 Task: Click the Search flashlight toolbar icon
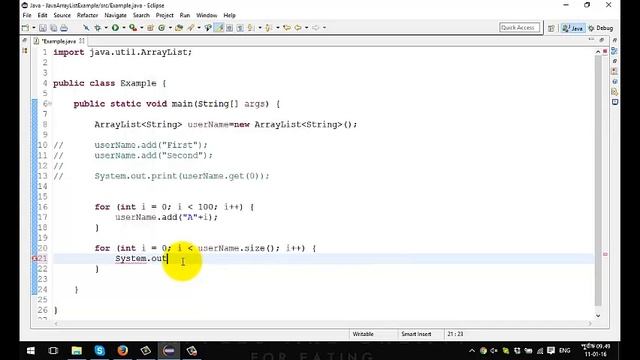tap(208, 28)
